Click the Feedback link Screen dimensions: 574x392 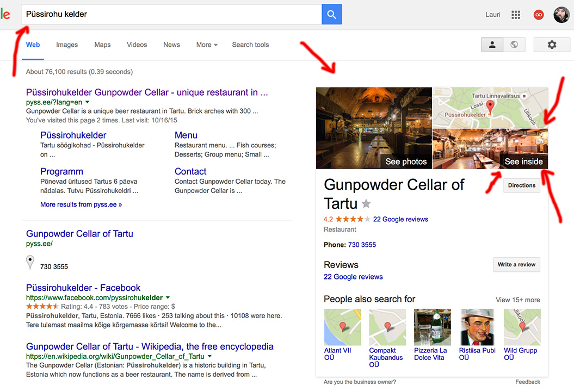(528, 382)
